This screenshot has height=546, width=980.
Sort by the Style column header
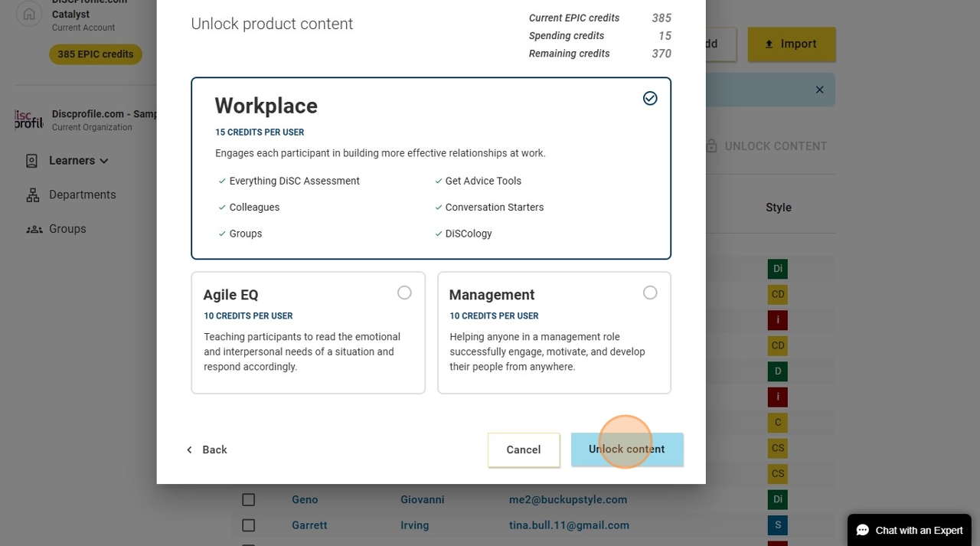(779, 208)
